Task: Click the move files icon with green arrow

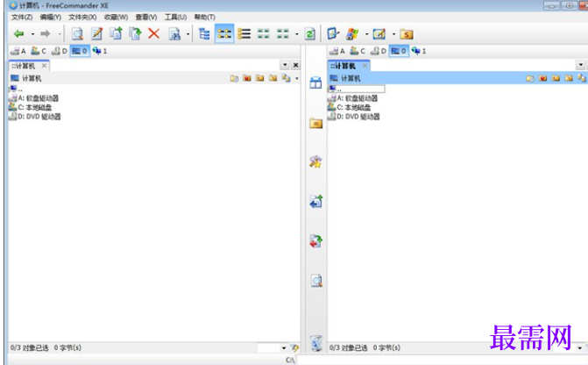Action: [x=135, y=34]
